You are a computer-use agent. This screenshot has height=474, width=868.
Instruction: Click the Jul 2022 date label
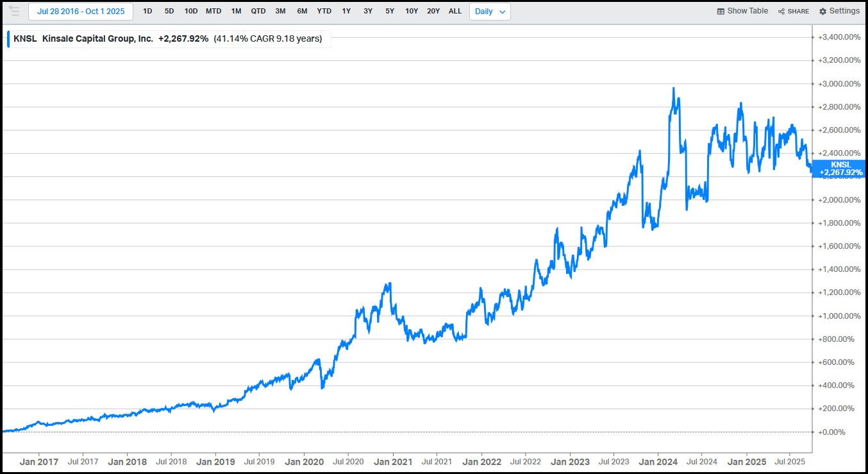(526, 462)
